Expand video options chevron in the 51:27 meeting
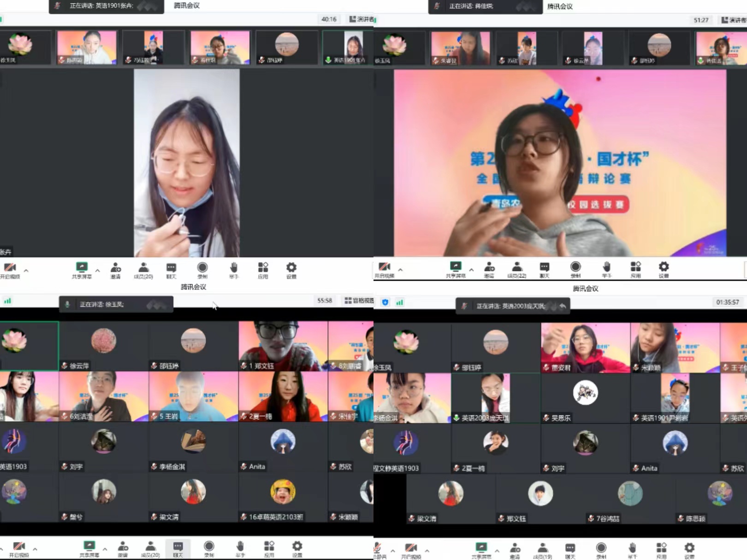The height and width of the screenshot is (560, 747). click(x=400, y=270)
